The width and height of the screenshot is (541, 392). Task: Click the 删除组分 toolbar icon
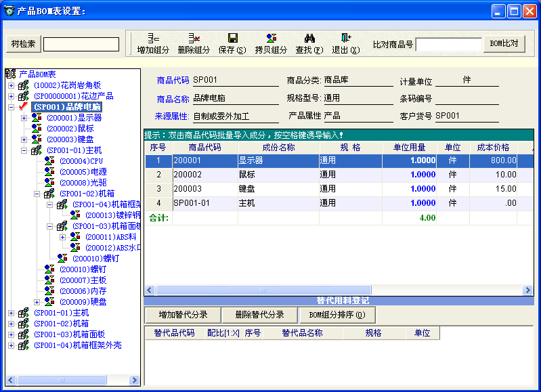194,38
